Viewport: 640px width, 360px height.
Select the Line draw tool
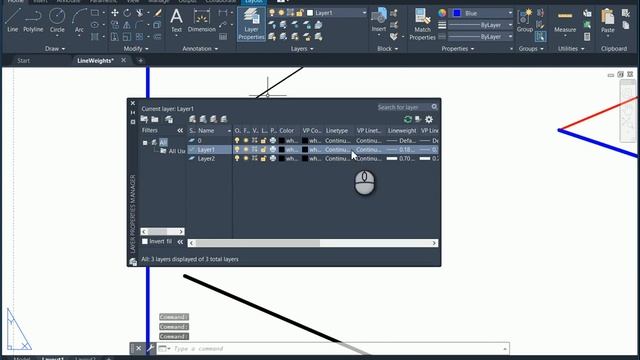(x=12, y=21)
